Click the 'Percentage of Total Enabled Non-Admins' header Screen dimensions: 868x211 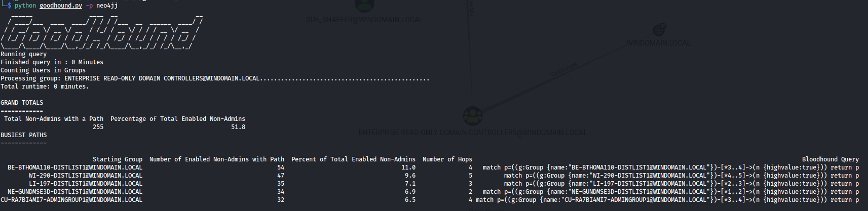[x=178, y=119]
